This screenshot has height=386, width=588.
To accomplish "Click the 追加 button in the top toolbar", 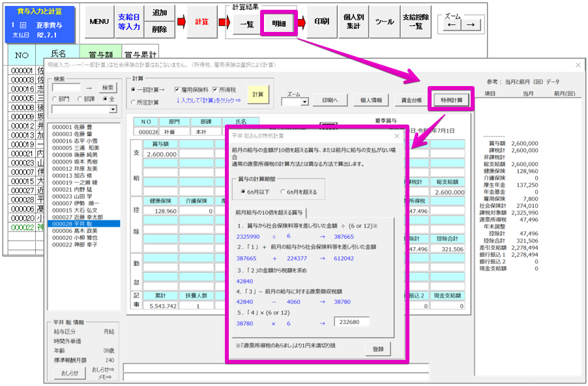I will tap(159, 13).
